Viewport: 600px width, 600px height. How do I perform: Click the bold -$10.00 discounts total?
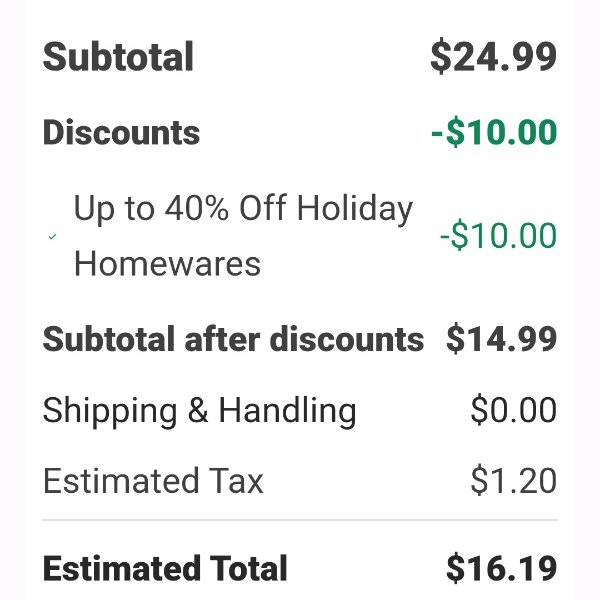pos(494,132)
